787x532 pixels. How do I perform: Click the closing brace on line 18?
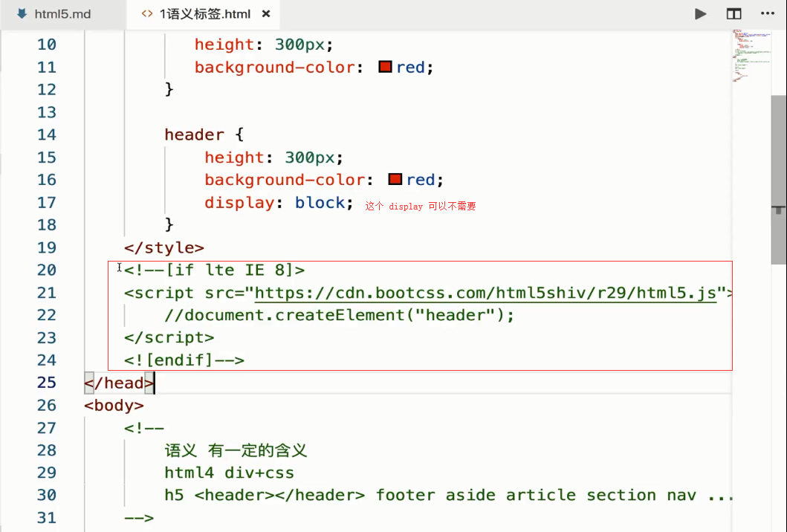(169, 224)
